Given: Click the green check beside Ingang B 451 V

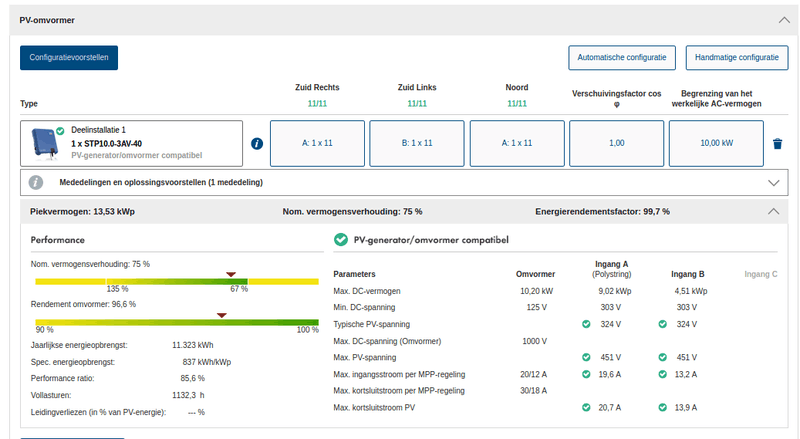Looking at the screenshot, I should tap(662, 357).
